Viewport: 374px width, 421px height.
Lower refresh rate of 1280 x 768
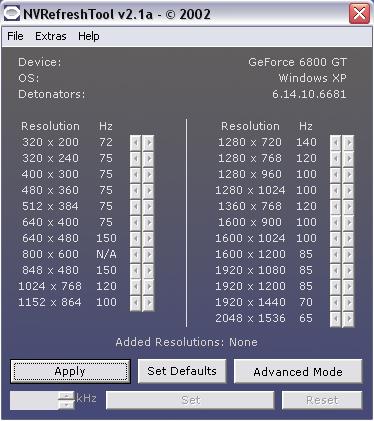tap(336, 159)
